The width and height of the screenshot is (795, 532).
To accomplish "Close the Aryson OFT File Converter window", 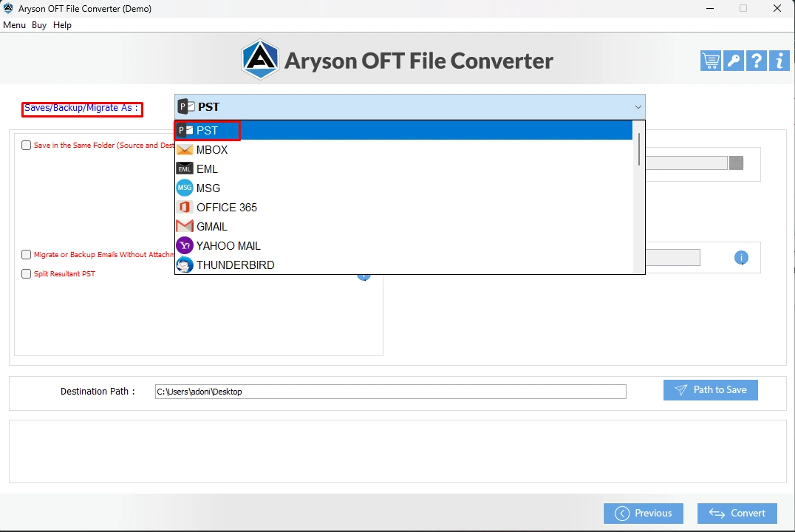I will tap(777, 9).
